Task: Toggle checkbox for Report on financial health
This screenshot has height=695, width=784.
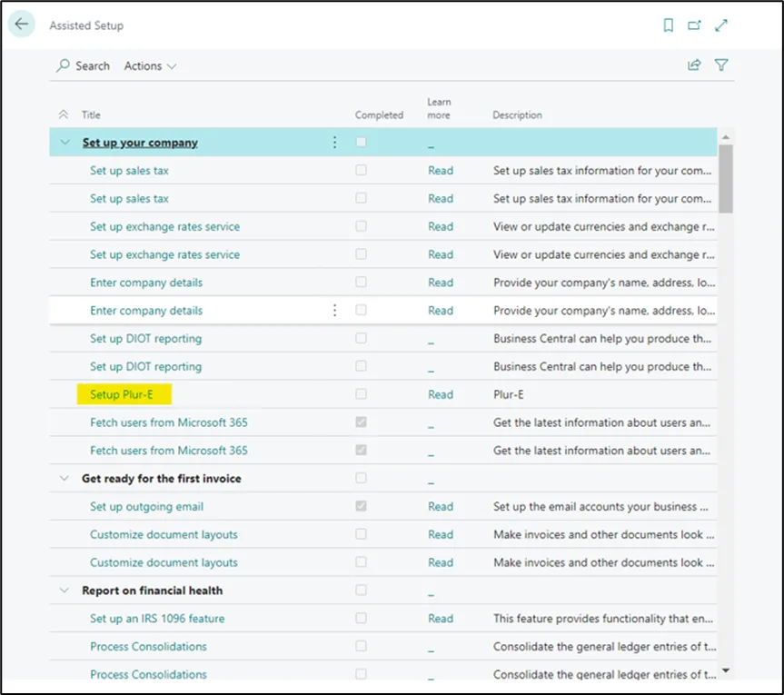Action: coord(361,590)
